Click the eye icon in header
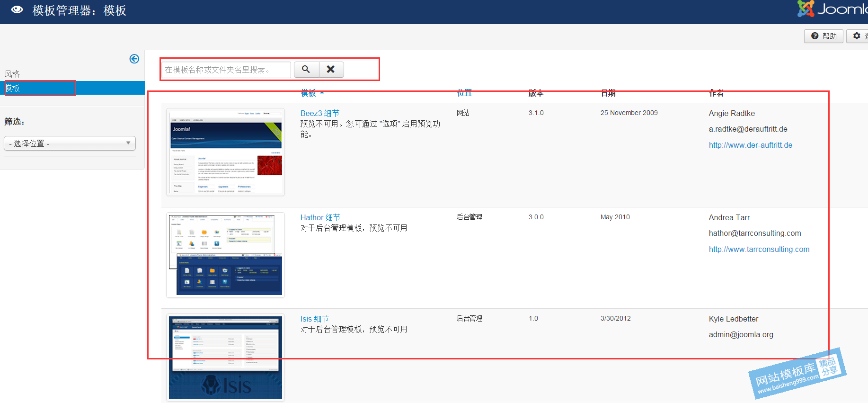Viewport: 868px width, 403px height. tap(17, 9)
